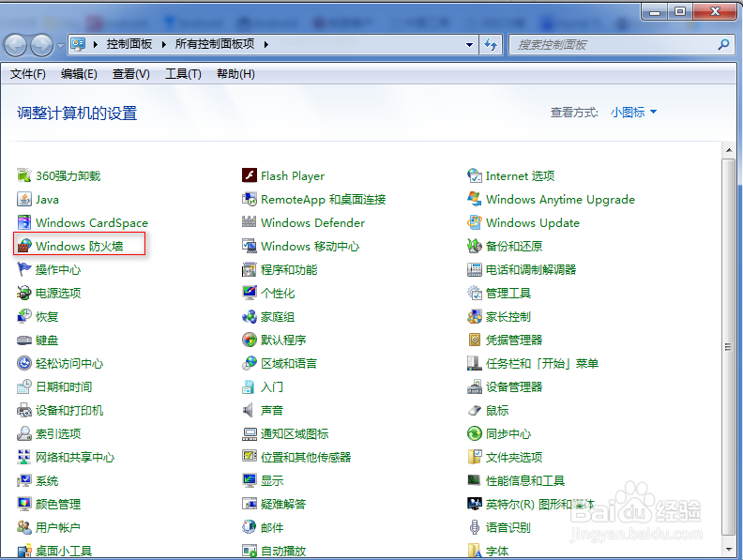Open the 备份和还原 icon
Image resolution: width=743 pixels, height=560 pixels.
coord(475,246)
